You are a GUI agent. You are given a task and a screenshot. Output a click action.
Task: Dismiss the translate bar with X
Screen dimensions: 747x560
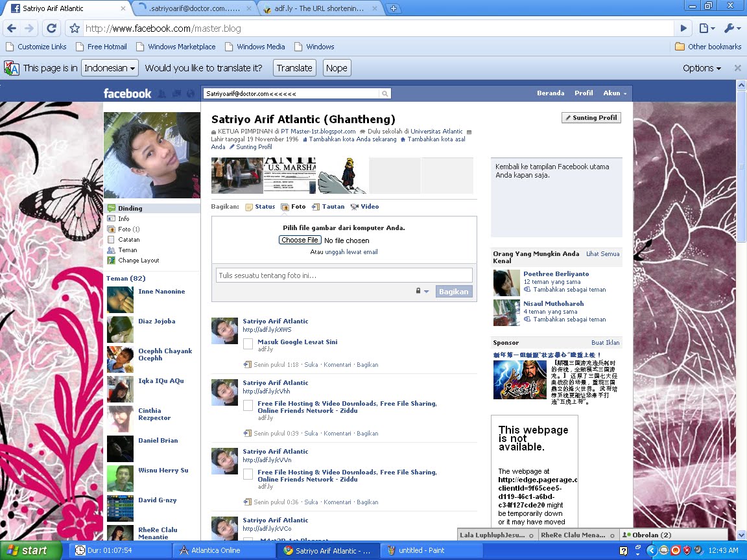pos(737,68)
